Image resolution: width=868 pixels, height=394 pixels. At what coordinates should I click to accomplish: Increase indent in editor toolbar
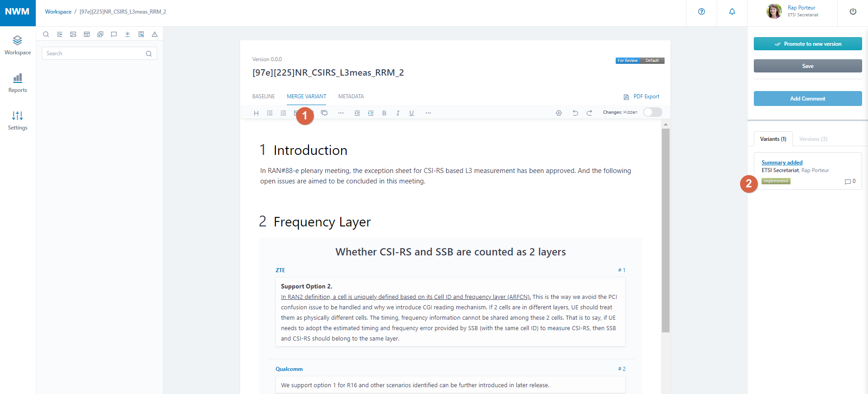click(x=371, y=113)
